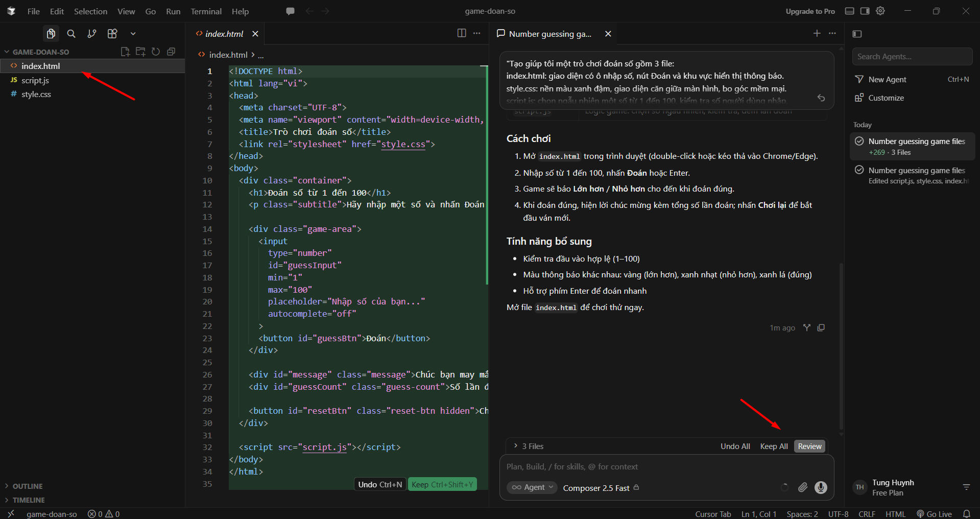Click the new chat plus icon
The height and width of the screenshot is (519, 980).
coord(817,33)
